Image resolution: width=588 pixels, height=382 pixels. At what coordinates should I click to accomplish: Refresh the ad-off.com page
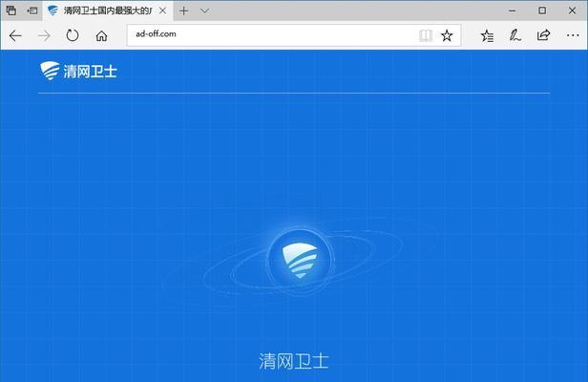coord(73,35)
